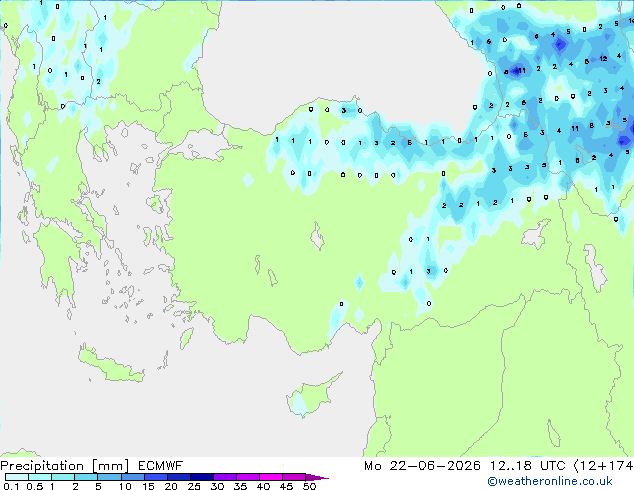Select the 15–20 mm legend swatch

[155, 477]
